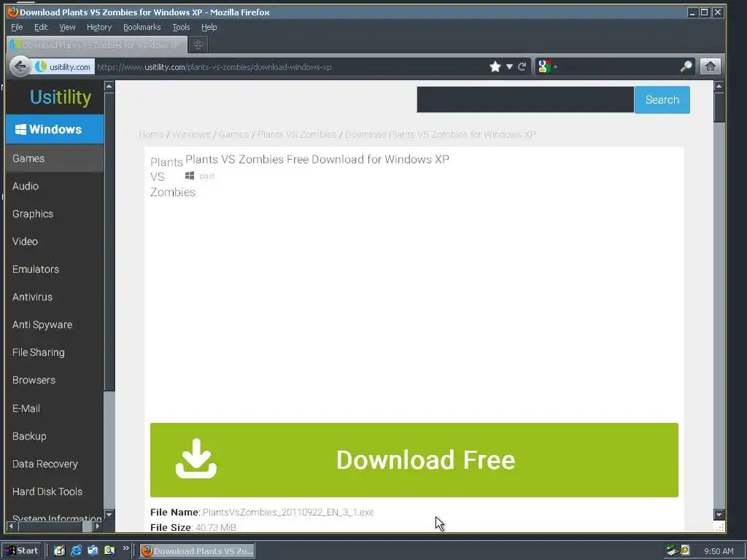The image size is (747, 560).
Task: Open the E-Mail category
Action: (x=55, y=408)
